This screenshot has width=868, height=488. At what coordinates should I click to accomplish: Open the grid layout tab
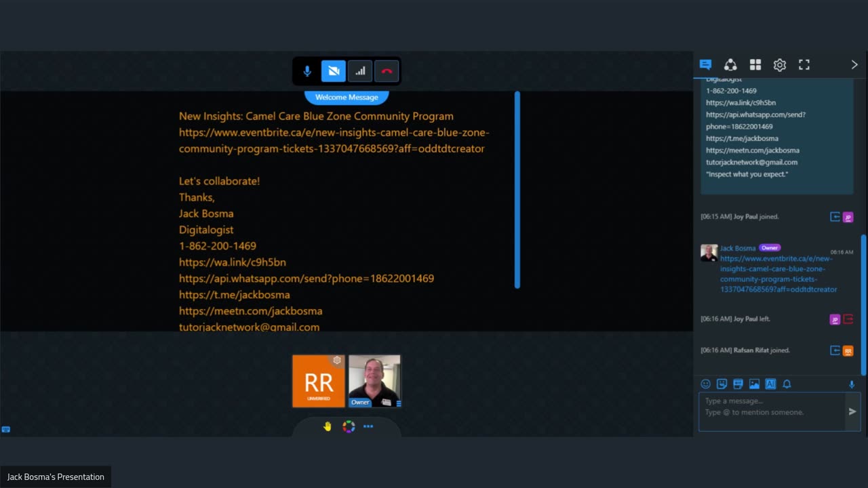(755, 64)
